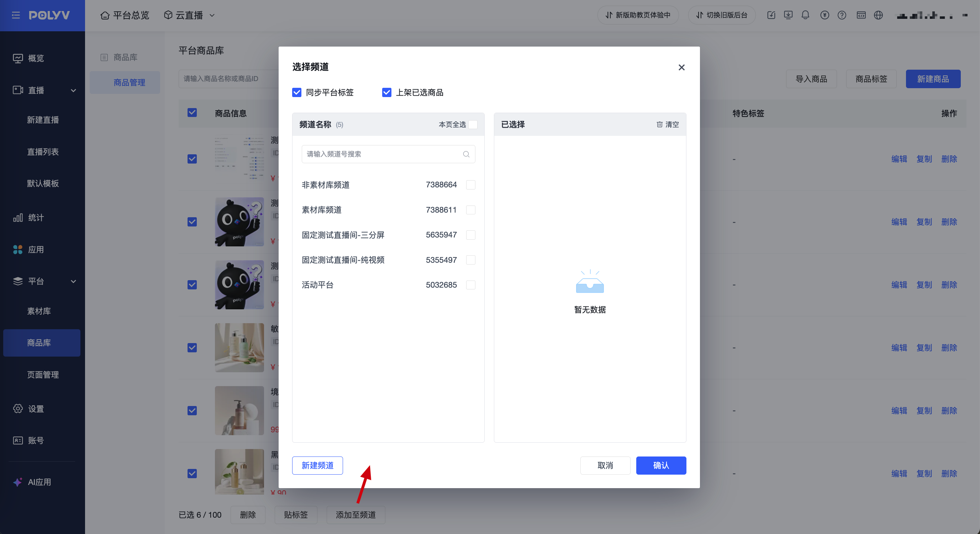This screenshot has width=980, height=534.
Task: Select channel 固定测试直播间-纯视频 checkbox
Action: click(470, 260)
